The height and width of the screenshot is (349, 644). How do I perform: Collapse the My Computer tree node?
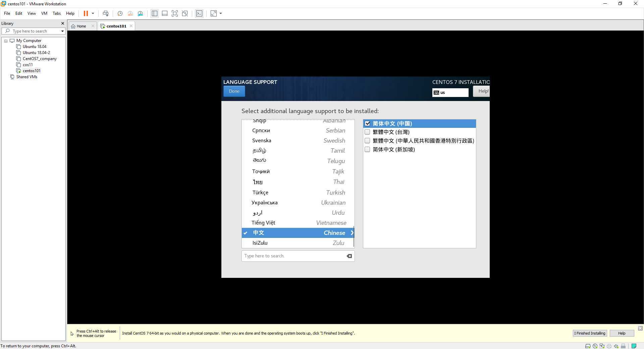pos(6,41)
